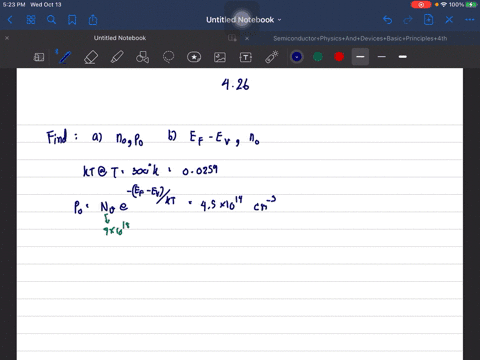Add a new page

pyautogui.click(x=428, y=20)
